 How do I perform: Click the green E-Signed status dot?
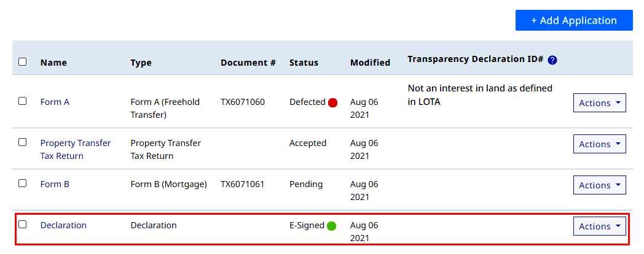[331, 226]
